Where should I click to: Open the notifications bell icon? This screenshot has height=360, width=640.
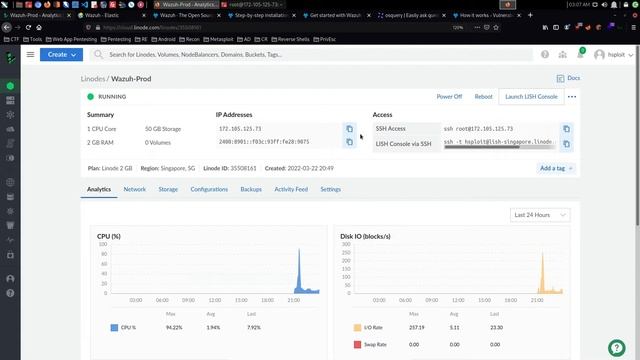point(580,54)
